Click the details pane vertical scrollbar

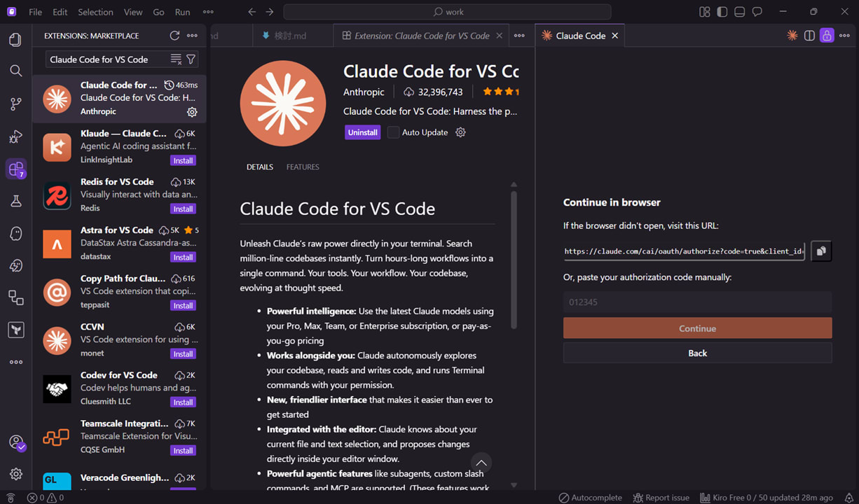pyautogui.click(x=514, y=259)
